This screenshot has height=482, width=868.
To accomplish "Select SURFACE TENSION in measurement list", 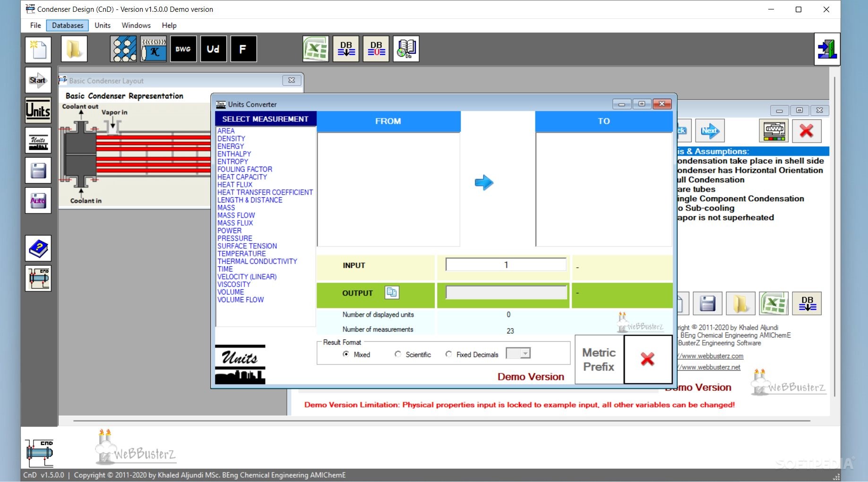I will 247,246.
